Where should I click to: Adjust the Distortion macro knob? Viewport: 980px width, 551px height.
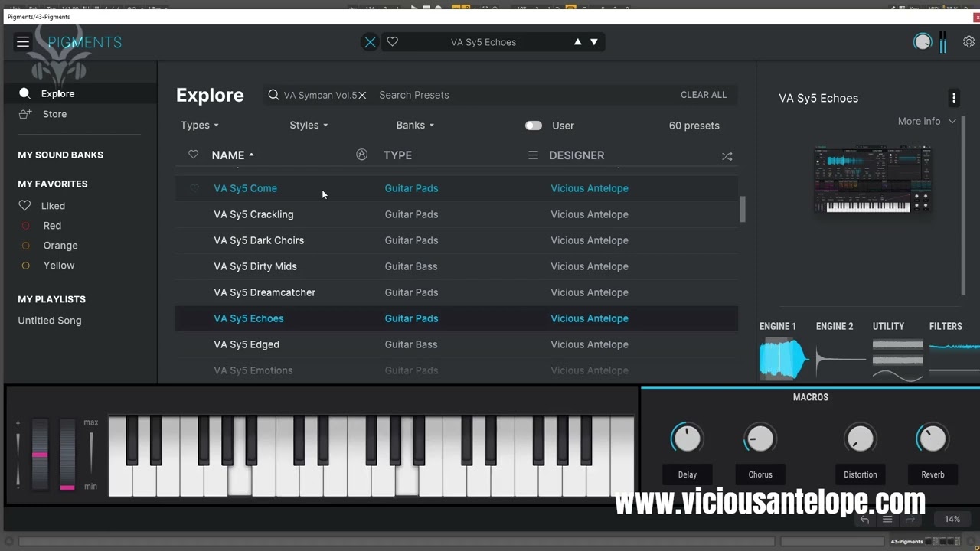click(860, 439)
